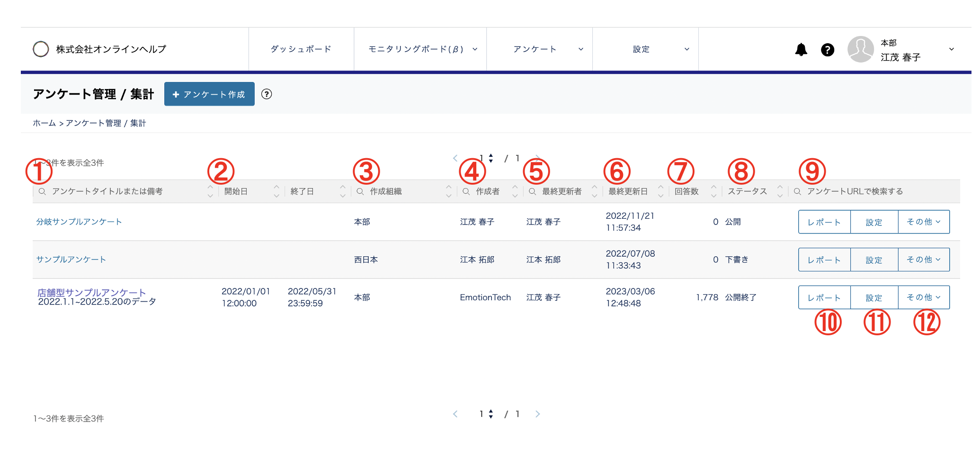
Task: Click the search icon in the 作成者 column
Action: tap(467, 191)
